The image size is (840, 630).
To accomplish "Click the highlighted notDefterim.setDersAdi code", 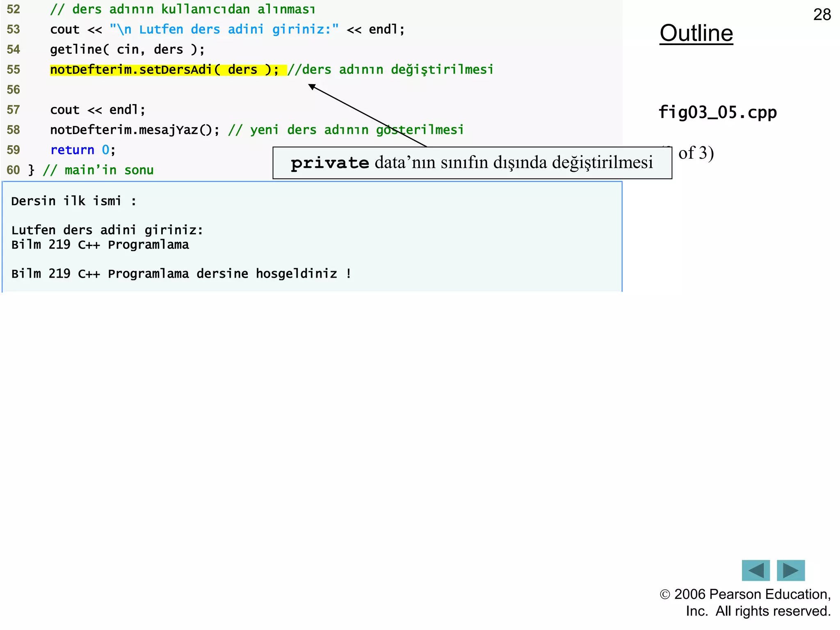I will [x=164, y=70].
